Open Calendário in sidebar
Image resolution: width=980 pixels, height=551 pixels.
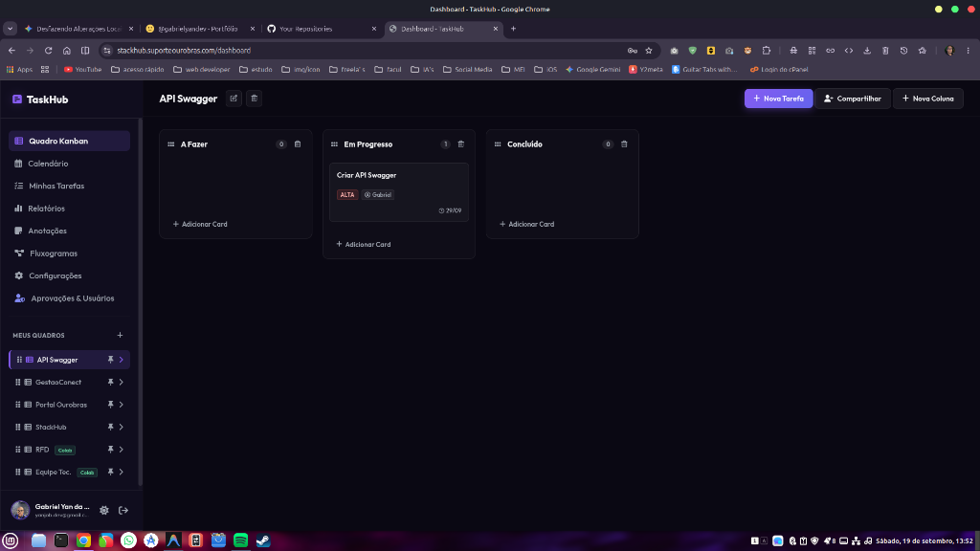point(69,164)
